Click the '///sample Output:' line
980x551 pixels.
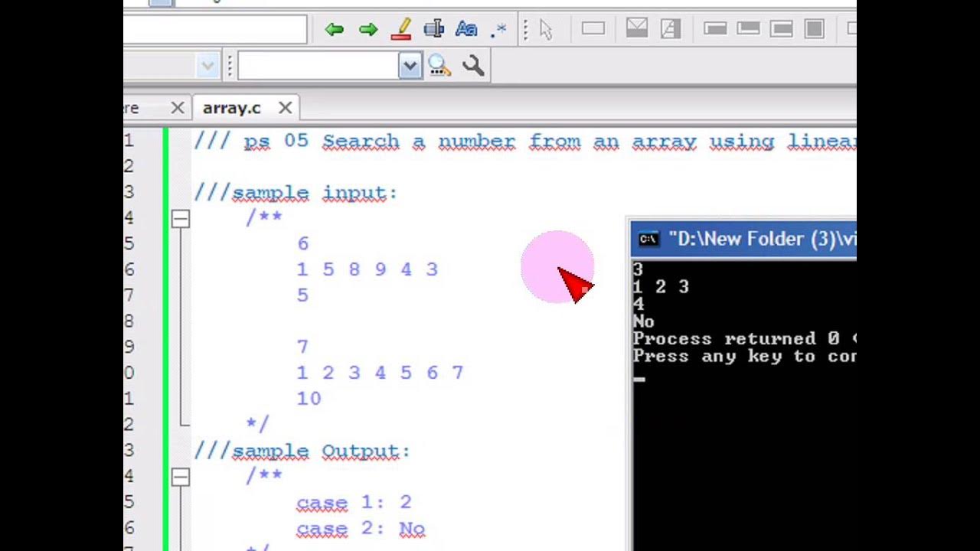click(x=302, y=452)
